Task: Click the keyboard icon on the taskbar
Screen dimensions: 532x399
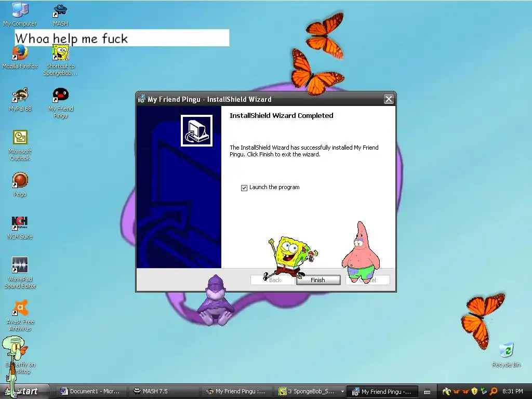Action: click(427, 392)
